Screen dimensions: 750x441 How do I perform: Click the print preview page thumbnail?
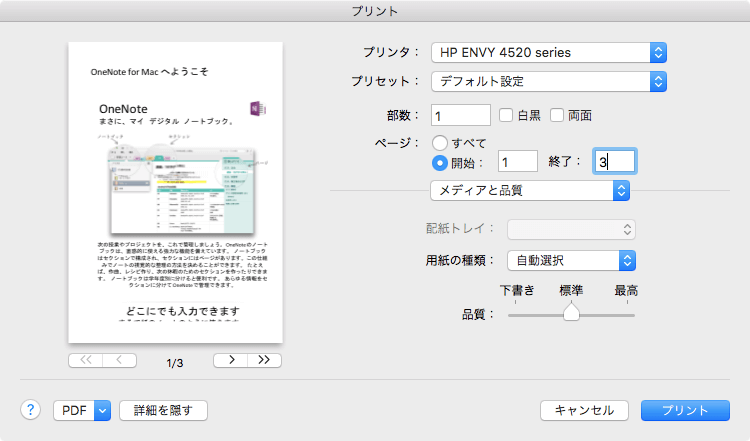(x=176, y=192)
